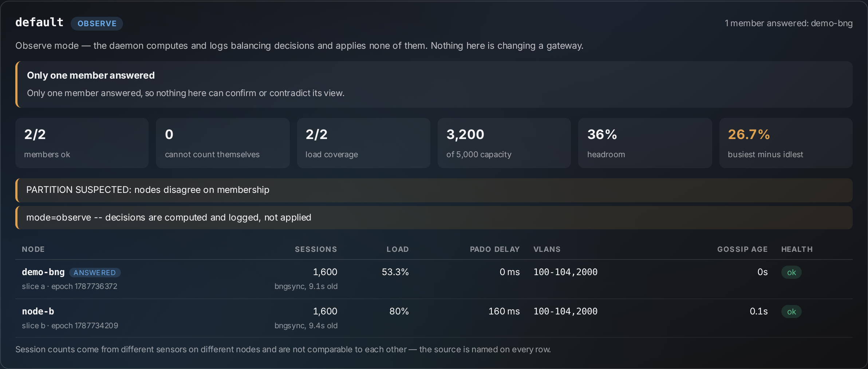Image resolution: width=868 pixels, height=369 pixels.
Task: Select the 26.7% busiest minus idlest card
Action: tap(786, 143)
